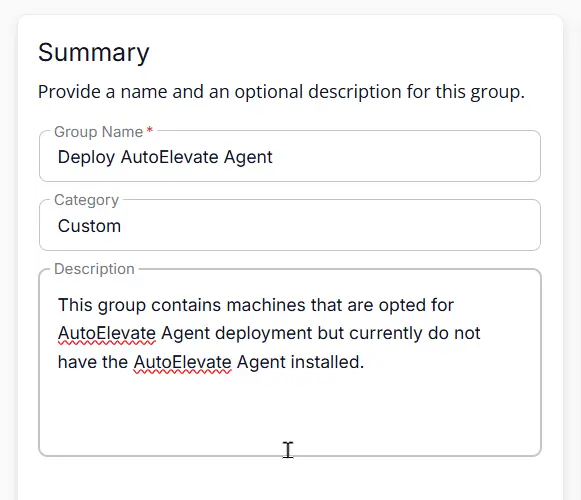
Task: Click inside the Description text area
Action: click(x=290, y=363)
